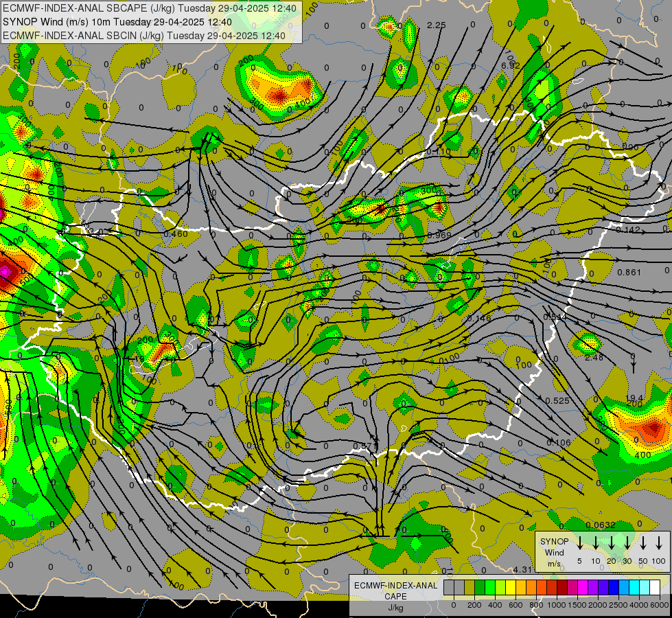Pick the white swatch at the end of the CAPE legend
This screenshot has height=618, width=672.
point(656,587)
